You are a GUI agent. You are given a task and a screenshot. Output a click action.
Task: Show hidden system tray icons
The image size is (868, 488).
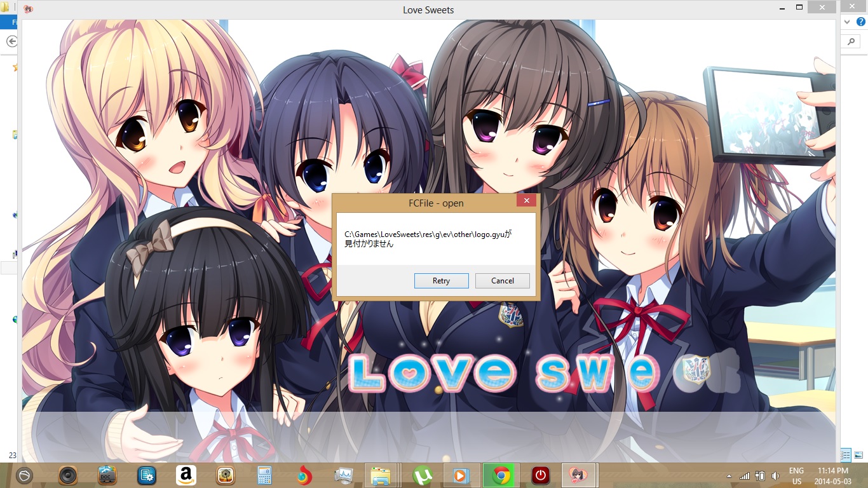point(729,476)
